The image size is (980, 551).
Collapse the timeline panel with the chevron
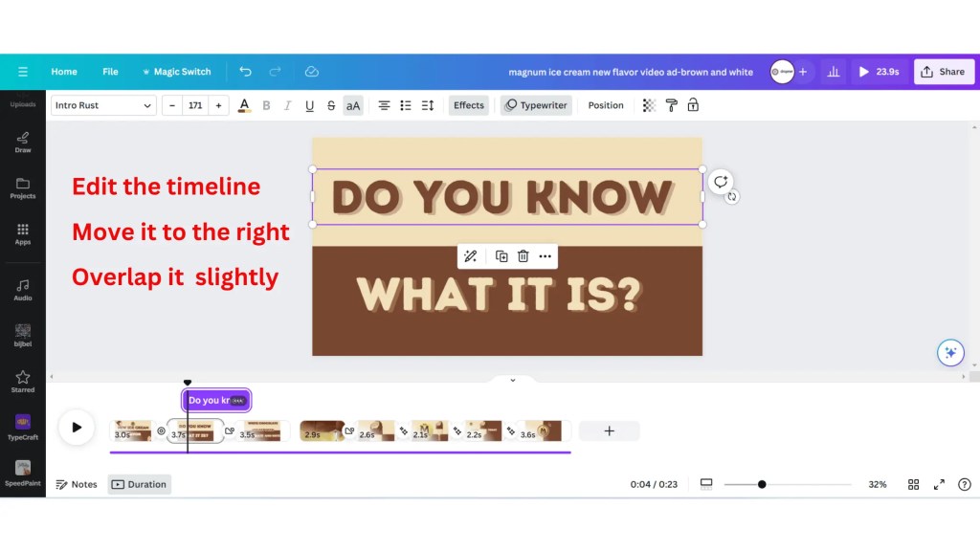click(512, 380)
